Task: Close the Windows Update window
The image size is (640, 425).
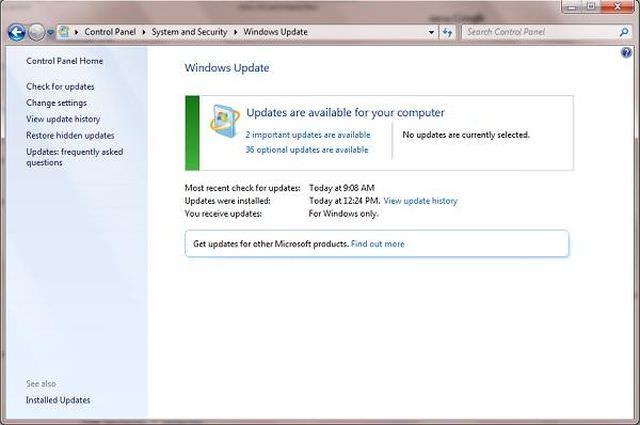Action: 617,7
